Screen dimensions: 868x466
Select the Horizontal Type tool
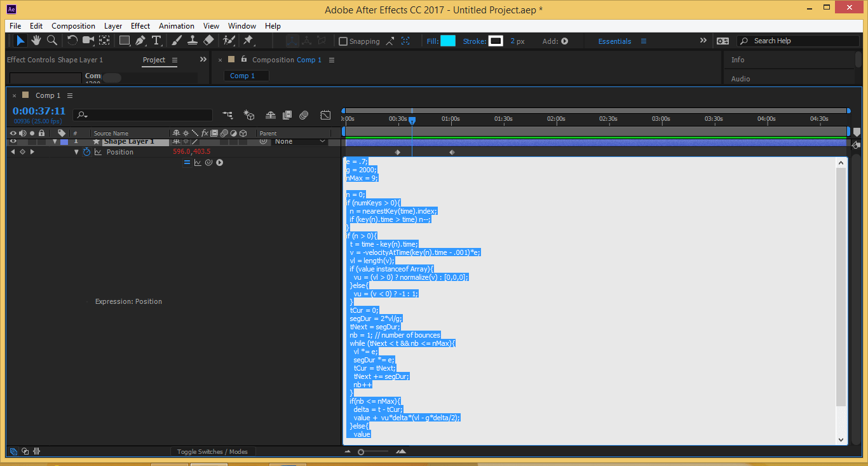tap(156, 41)
